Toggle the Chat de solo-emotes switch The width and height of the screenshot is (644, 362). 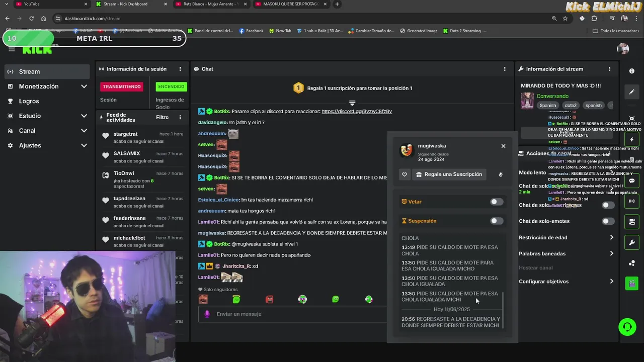click(608, 221)
